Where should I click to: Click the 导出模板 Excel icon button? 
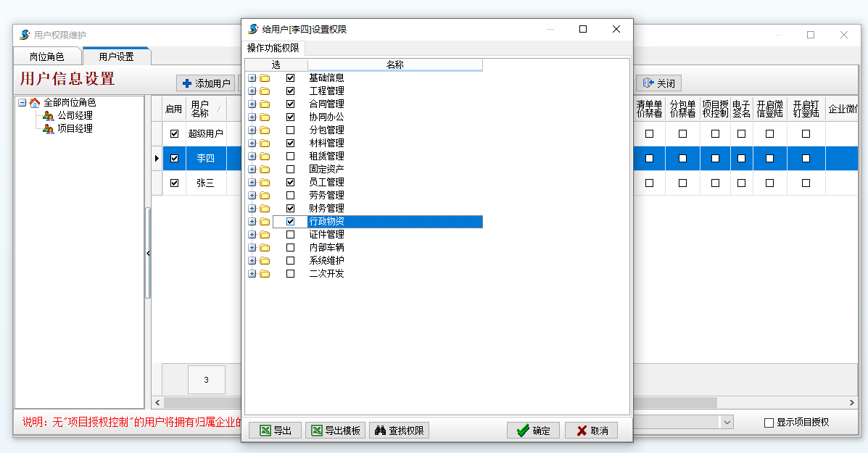click(317, 431)
